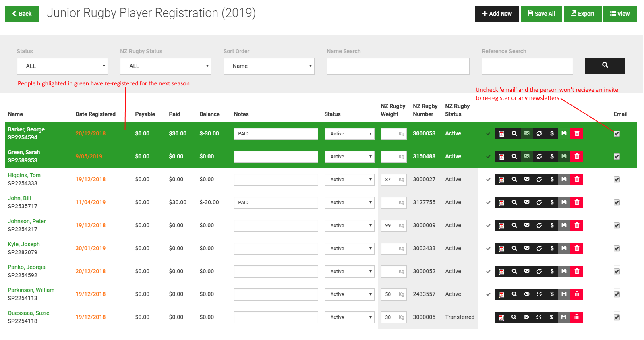644x340 pixels.
Task: Click dollar icon in Higgins, Tom row
Action: point(552,180)
